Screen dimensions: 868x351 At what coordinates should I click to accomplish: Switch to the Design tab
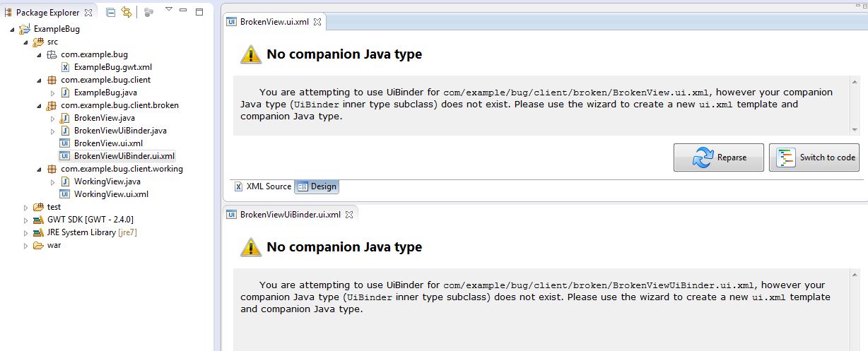coord(317,186)
